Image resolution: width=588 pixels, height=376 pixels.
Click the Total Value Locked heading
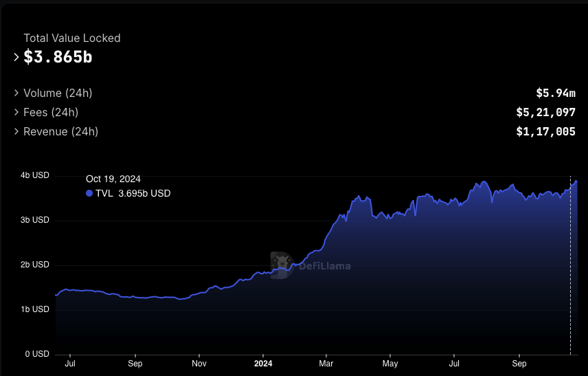72,38
